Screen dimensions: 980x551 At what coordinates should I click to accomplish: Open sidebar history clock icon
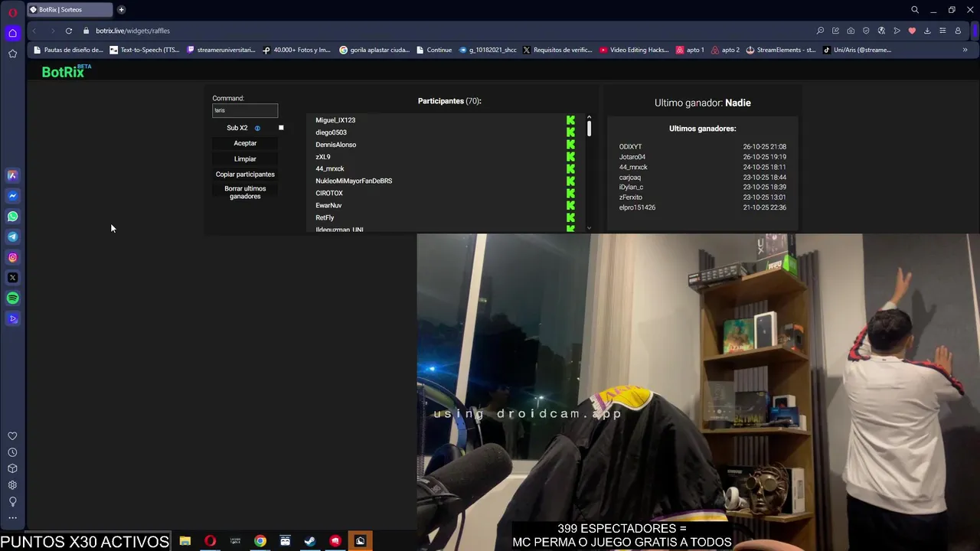point(12,452)
